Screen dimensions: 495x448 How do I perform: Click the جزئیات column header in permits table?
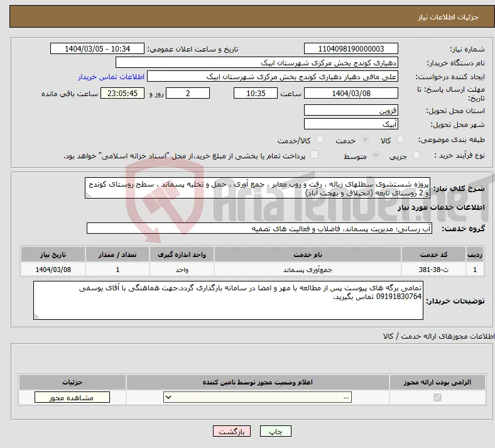pos(72,382)
